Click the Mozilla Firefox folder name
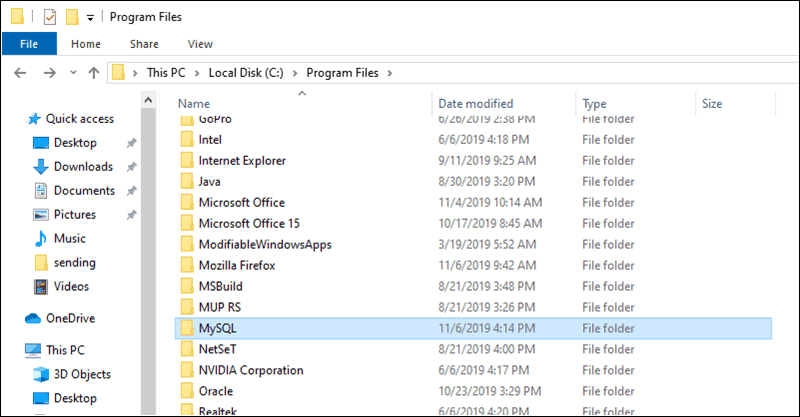 (237, 265)
